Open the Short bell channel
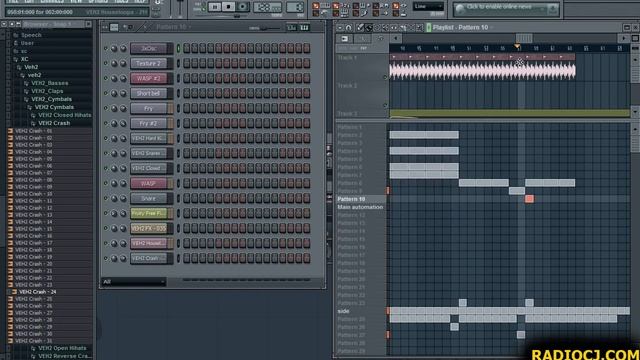The height and width of the screenshot is (360, 640). pyautogui.click(x=149, y=93)
